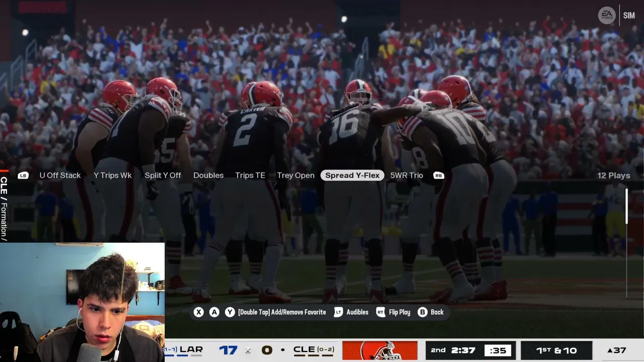Viewport: 644px width, 362px height.
Task: Click the :35 play clock
Action: 498,350
